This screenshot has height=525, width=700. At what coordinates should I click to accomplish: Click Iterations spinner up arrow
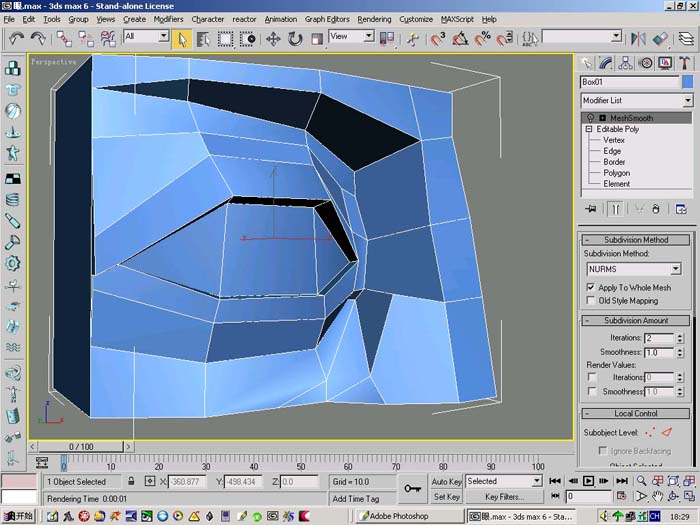coord(680,336)
